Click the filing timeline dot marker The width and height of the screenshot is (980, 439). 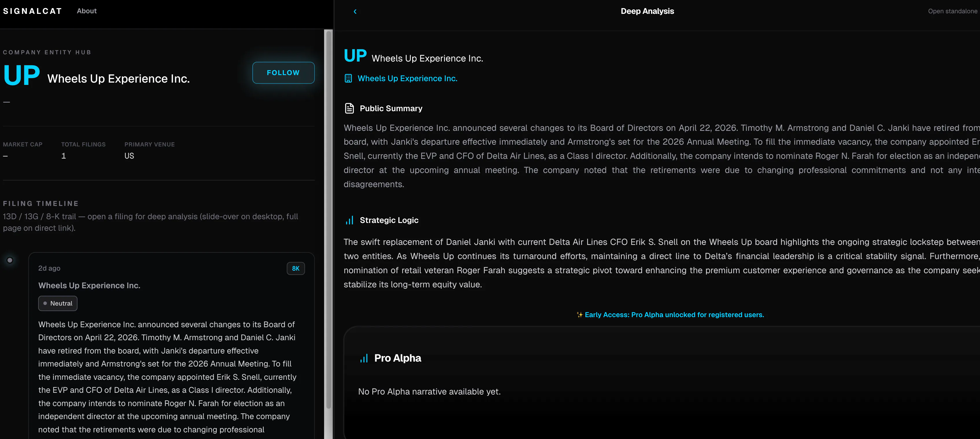pyautogui.click(x=10, y=260)
